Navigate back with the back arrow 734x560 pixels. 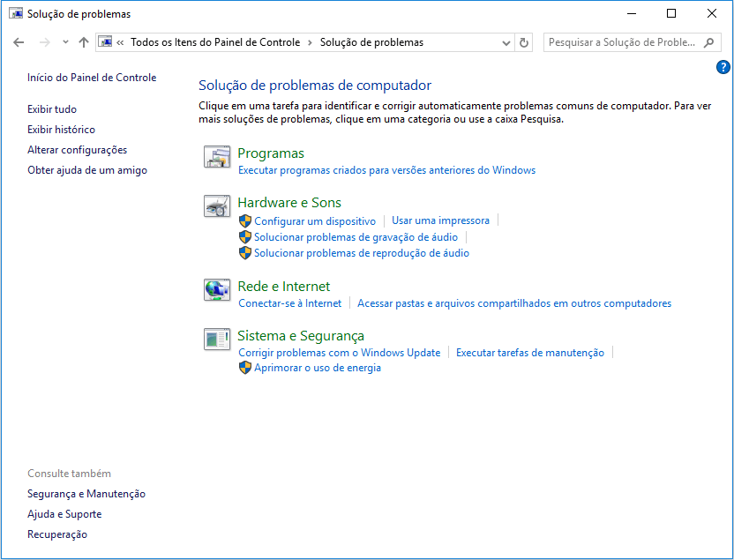coord(19,41)
